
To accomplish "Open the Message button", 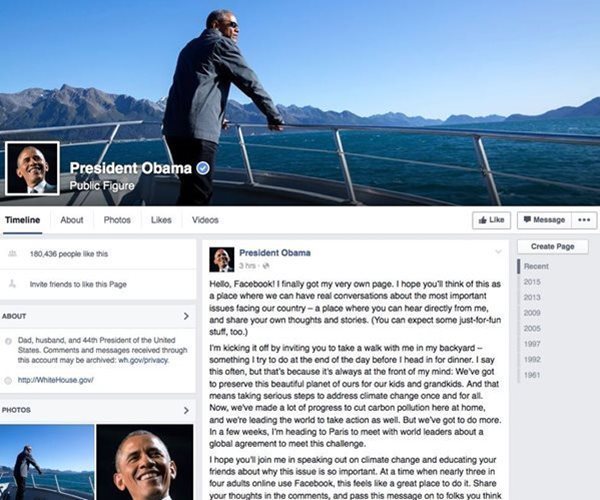I will click(544, 220).
